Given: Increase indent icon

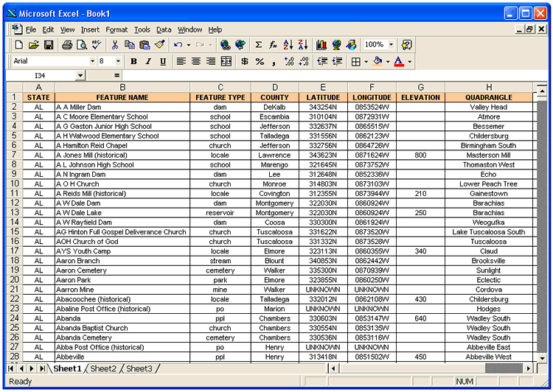Looking at the screenshot, I should tap(337, 61).
